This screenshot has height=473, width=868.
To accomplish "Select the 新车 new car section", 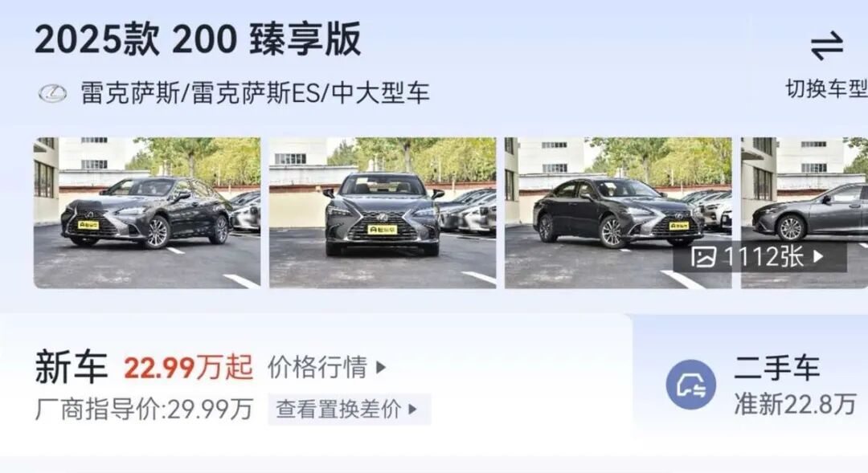I will pyautogui.click(x=71, y=367).
